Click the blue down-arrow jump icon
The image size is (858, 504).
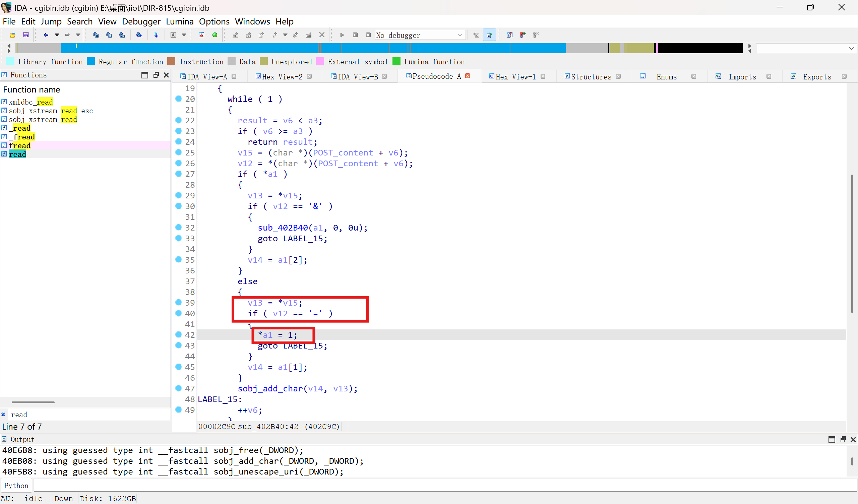(156, 35)
